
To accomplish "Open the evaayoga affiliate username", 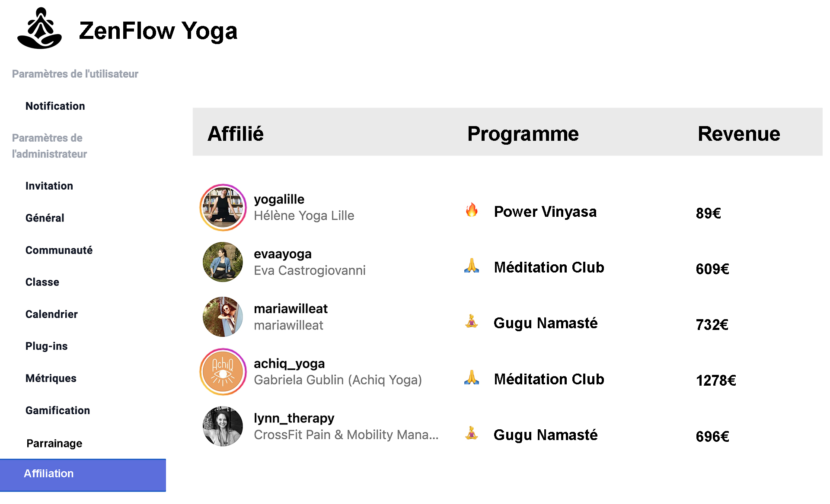I will [283, 254].
